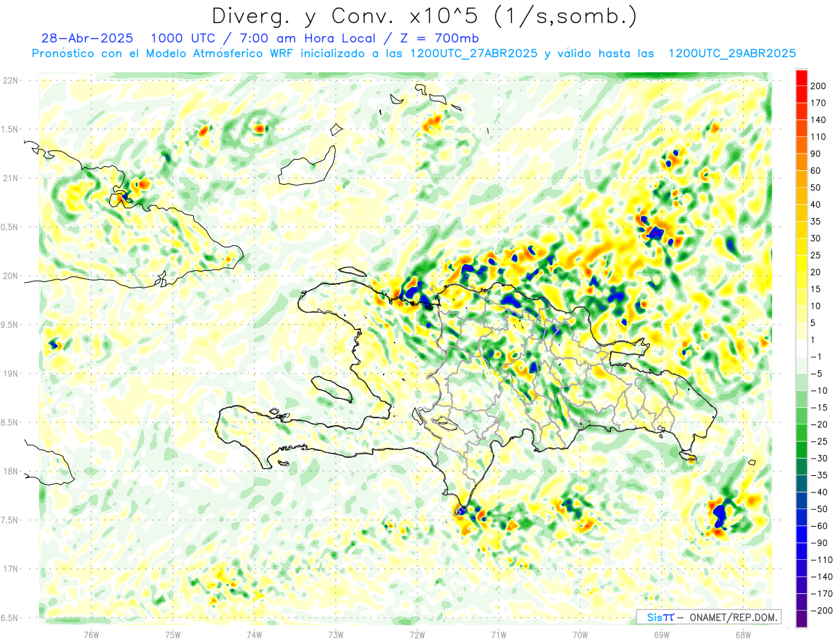Screen dimensions: 834x644
Task: Click the colorbar value 35
Action: 816,222
